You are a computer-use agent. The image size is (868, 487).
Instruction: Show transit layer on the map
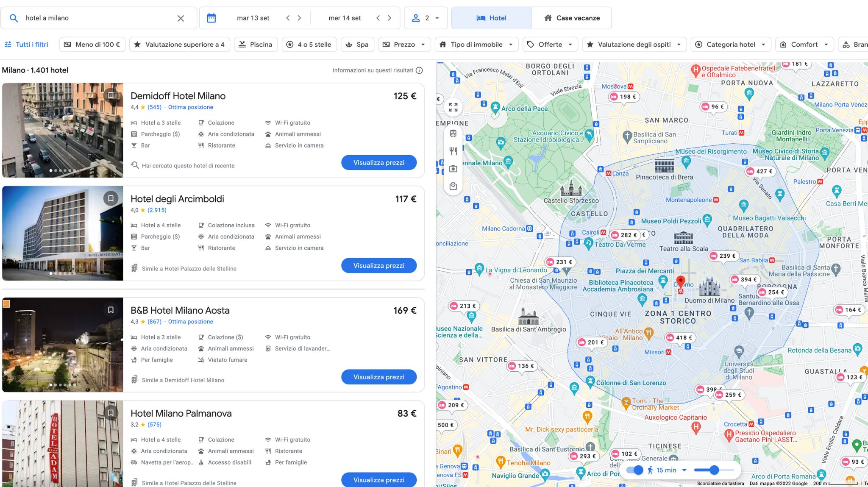coord(453,134)
